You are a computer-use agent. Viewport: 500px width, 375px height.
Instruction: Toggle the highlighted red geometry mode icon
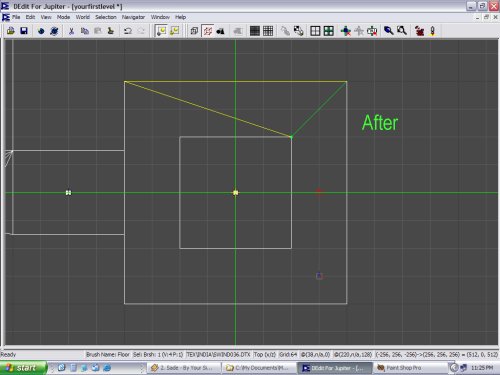208,31
